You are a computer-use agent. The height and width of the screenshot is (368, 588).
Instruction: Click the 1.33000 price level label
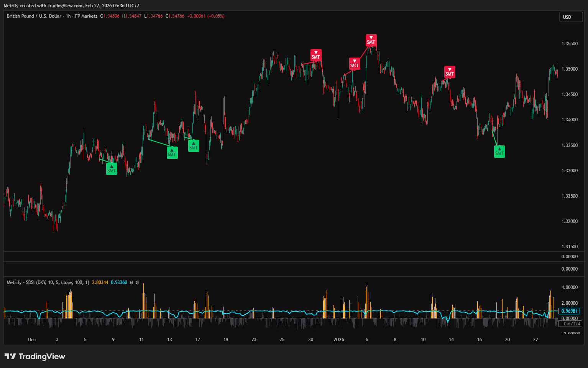point(570,171)
